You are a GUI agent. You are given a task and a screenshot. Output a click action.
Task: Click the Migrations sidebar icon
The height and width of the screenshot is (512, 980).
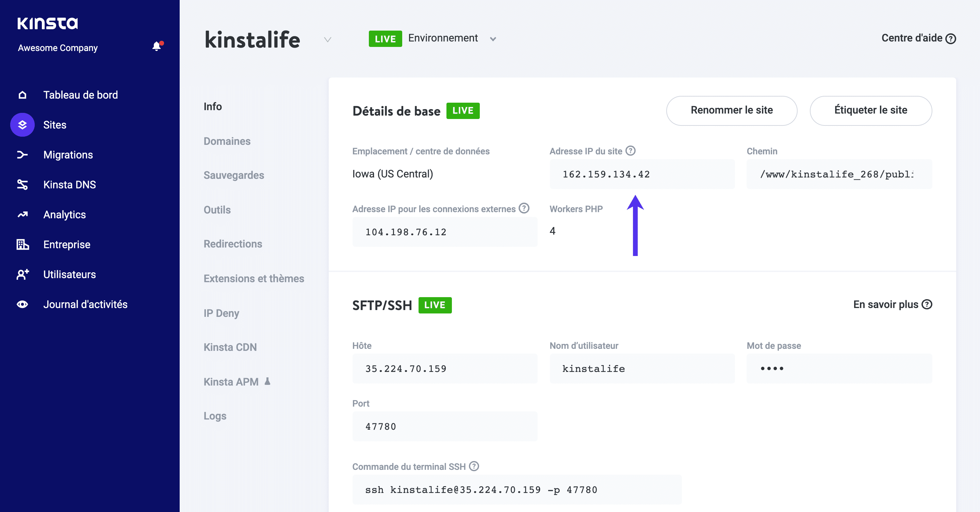pos(23,155)
